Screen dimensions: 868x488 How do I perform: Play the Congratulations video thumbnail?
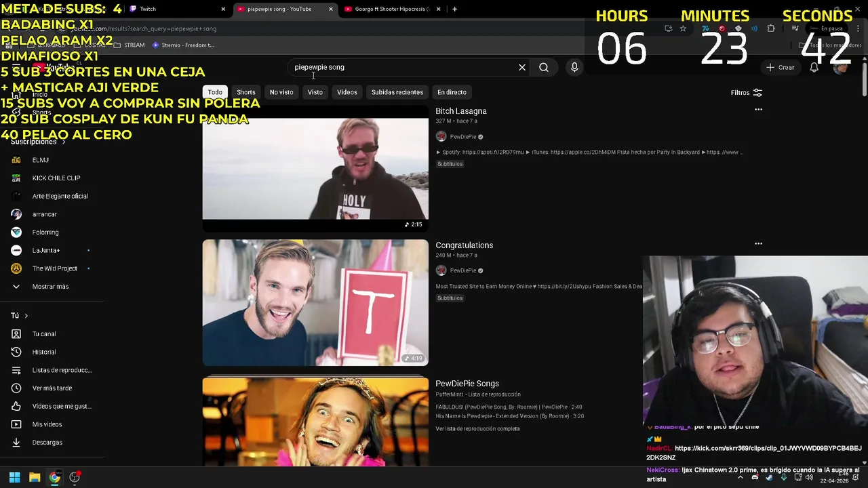coord(315,303)
